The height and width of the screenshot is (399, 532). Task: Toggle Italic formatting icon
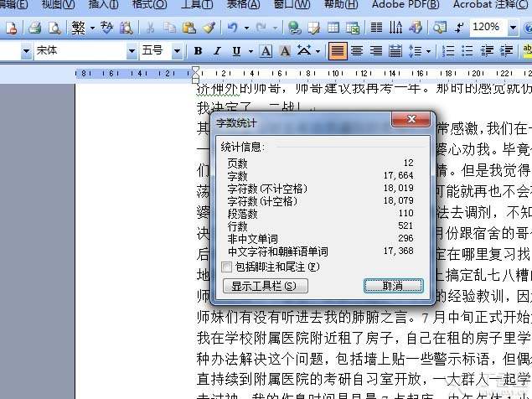tap(217, 51)
